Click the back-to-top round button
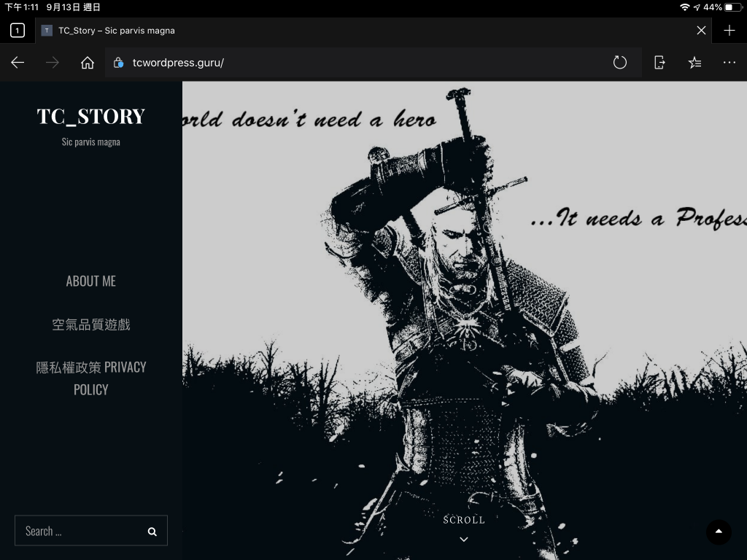 click(719, 532)
